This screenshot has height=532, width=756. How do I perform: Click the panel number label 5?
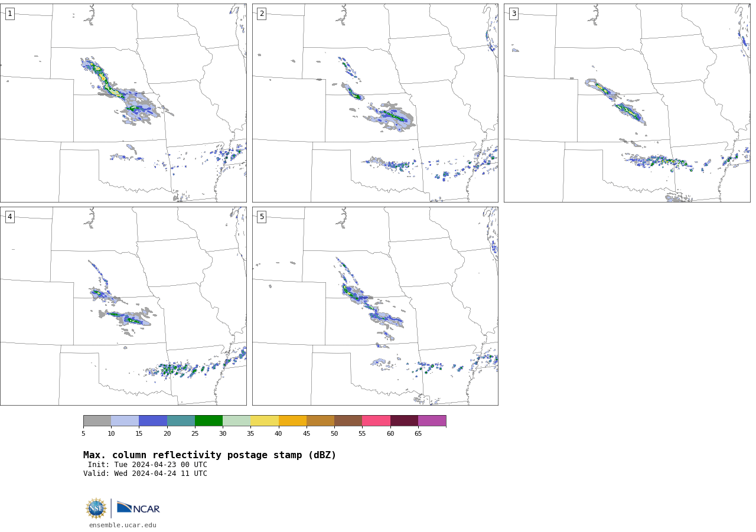click(262, 217)
